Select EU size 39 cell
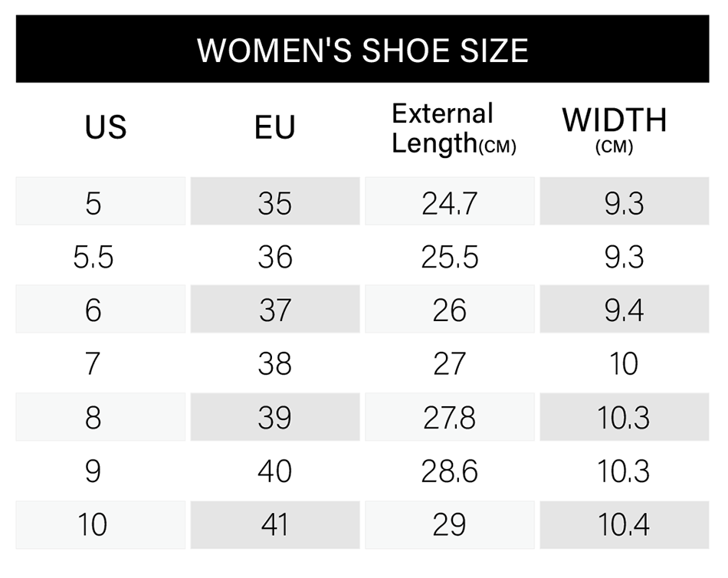 tap(275, 417)
